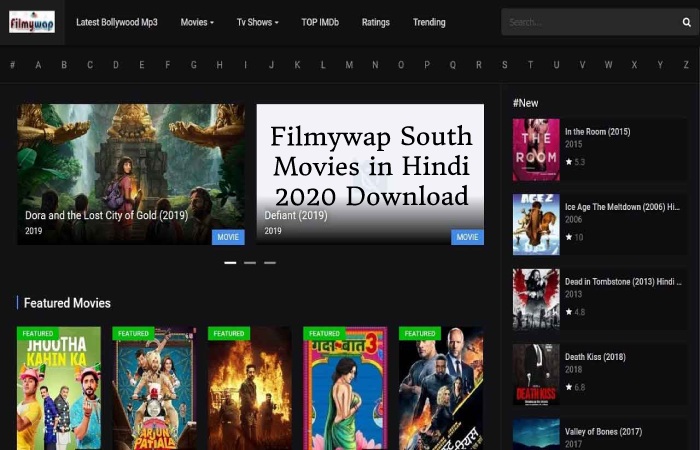Open Jhootha Kahin Ka featured poster

point(59,388)
